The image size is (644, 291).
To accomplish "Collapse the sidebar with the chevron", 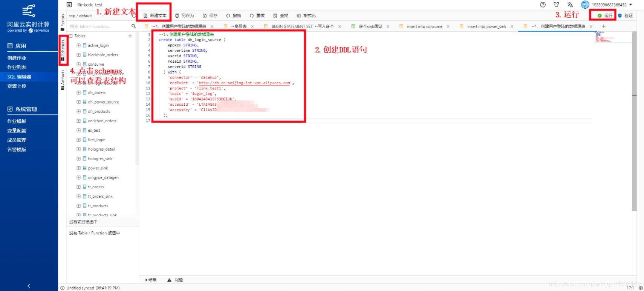I will 29,286.
